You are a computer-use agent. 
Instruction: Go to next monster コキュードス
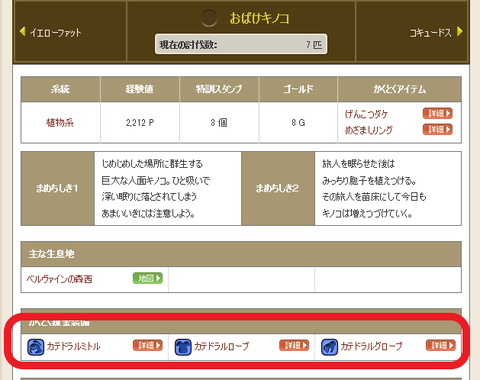click(x=430, y=33)
